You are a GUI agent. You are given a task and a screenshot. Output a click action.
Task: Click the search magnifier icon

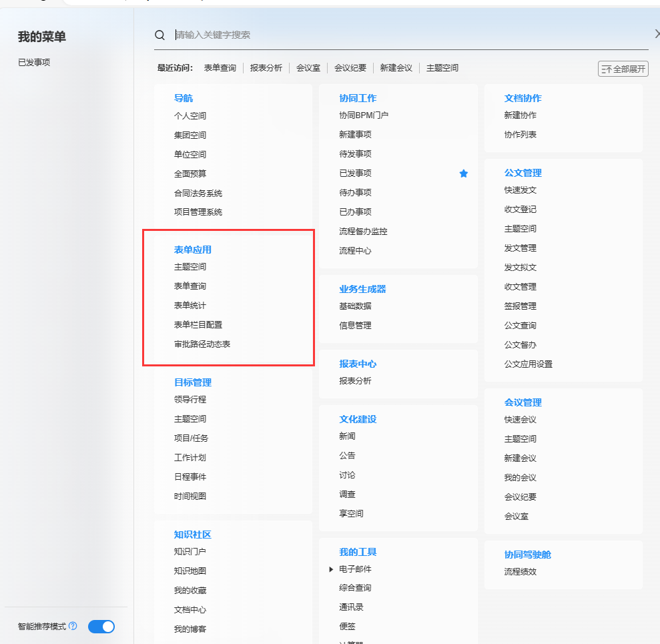159,35
